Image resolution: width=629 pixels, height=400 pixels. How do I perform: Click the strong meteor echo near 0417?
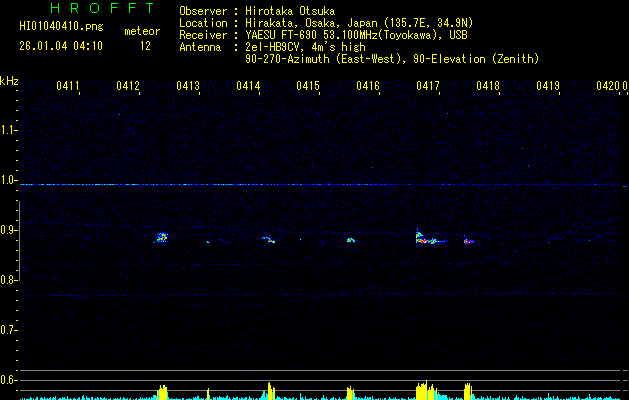click(423, 239)
